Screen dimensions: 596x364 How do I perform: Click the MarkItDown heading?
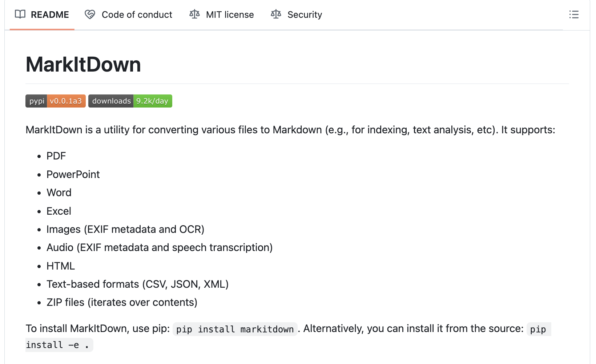click(x=83, y=65)
